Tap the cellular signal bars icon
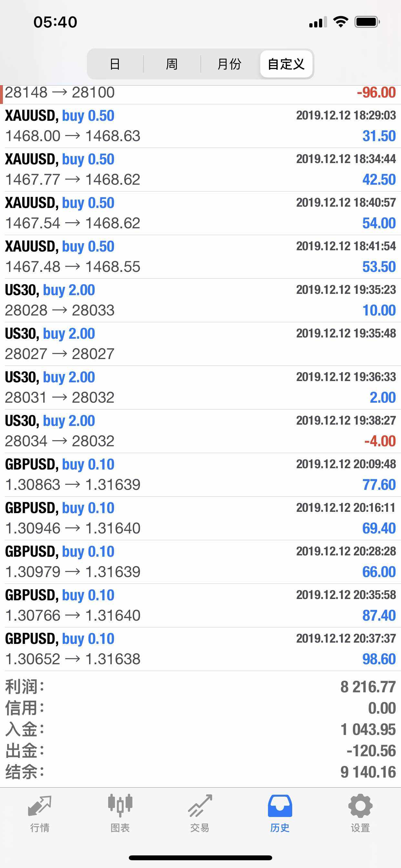This screenshot has width=401, height=868. tap(318, 23)
